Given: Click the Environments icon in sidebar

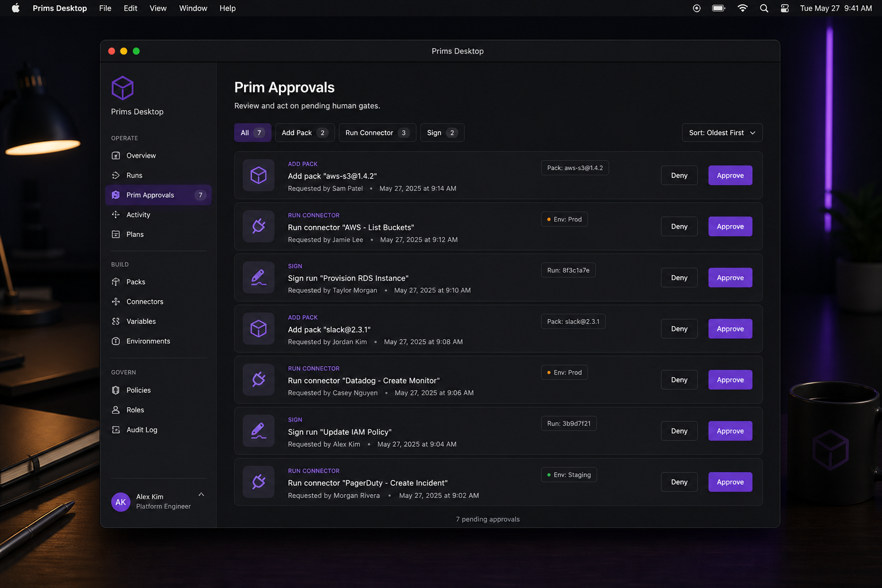Looking at the screenshot, I should pos(116,341).
